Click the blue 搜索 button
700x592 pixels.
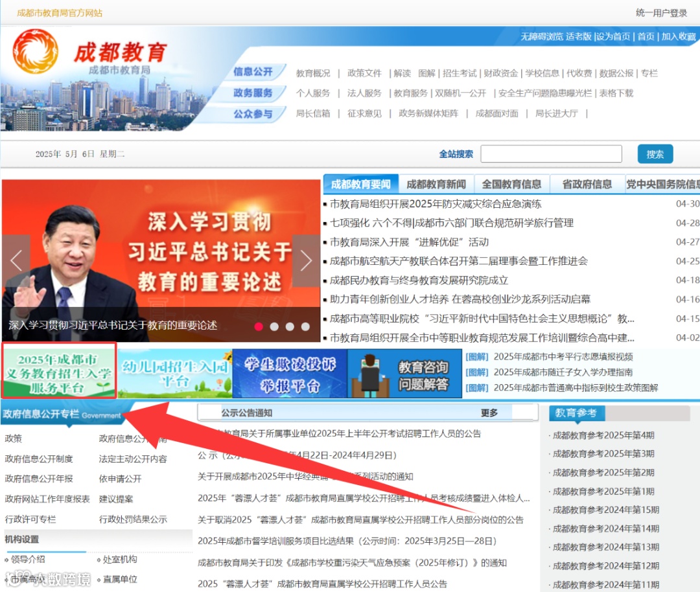pyautogui.click(x=655, y=154)
